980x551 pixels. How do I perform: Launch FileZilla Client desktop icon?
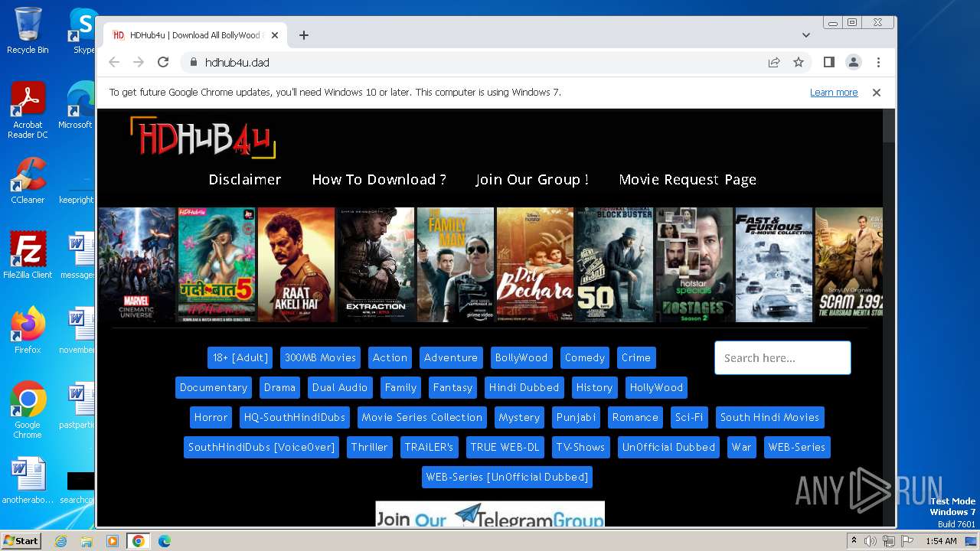point(28,256)
